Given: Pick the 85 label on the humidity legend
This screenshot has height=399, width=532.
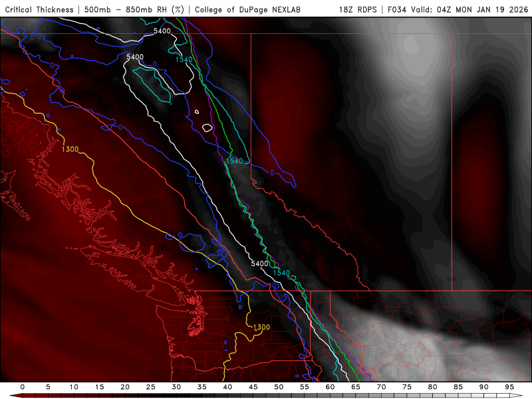Looking at the screenshot, I should point(458,387).
